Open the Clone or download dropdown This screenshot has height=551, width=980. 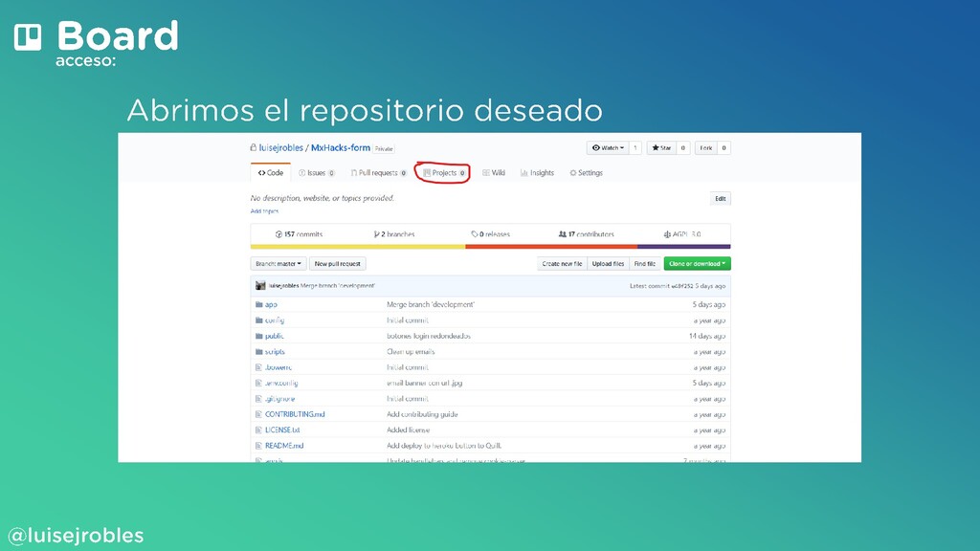[x=697, y=264]
